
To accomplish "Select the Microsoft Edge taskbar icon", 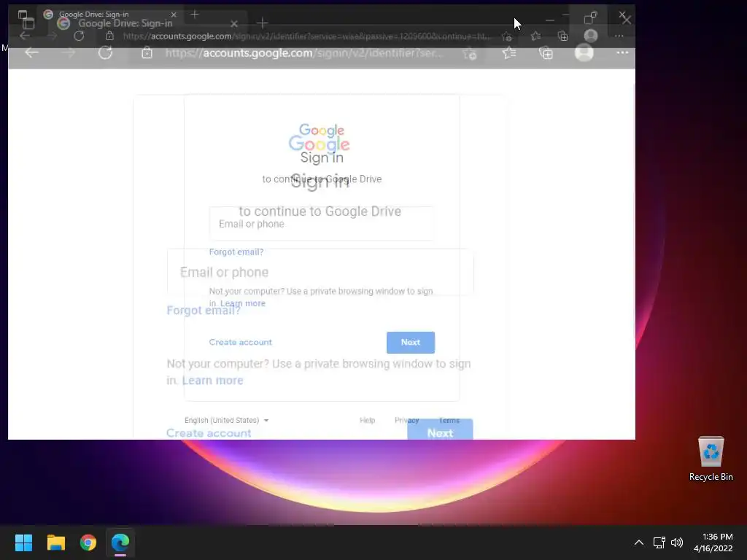I will coord(120,542).
